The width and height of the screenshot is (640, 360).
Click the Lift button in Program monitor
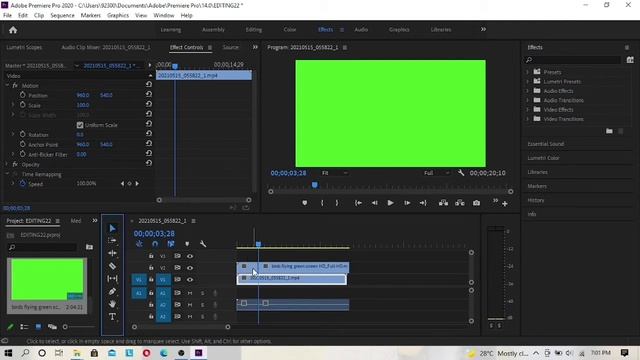click(443, 203)
